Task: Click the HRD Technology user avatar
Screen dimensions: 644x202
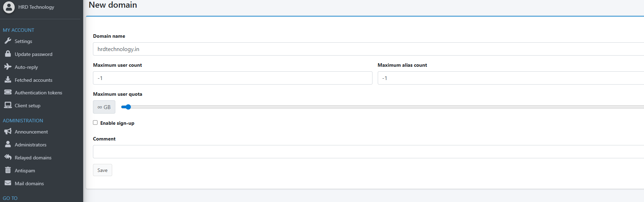Action: (x=9, y=7)
